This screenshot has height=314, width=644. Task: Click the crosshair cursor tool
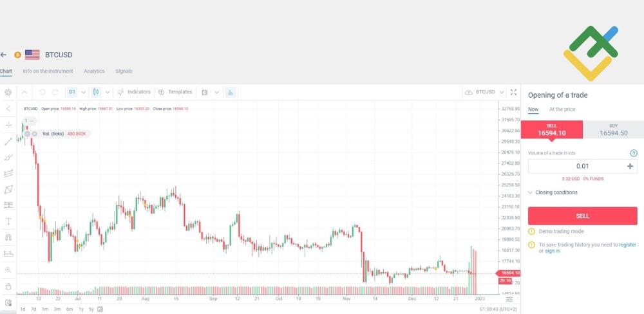tap(8, 125)
